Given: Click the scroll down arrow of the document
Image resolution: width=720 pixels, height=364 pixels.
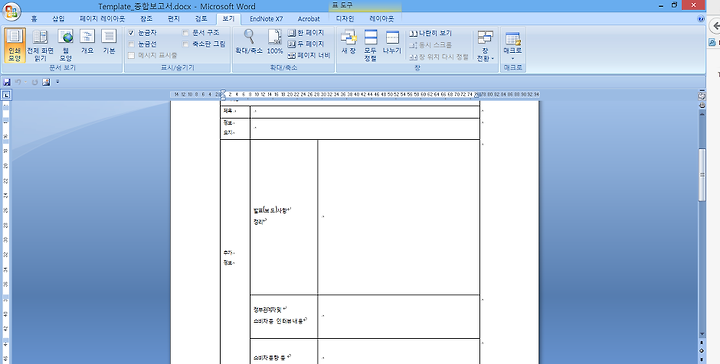Looking at the screenshot, I should coord(702,334).
